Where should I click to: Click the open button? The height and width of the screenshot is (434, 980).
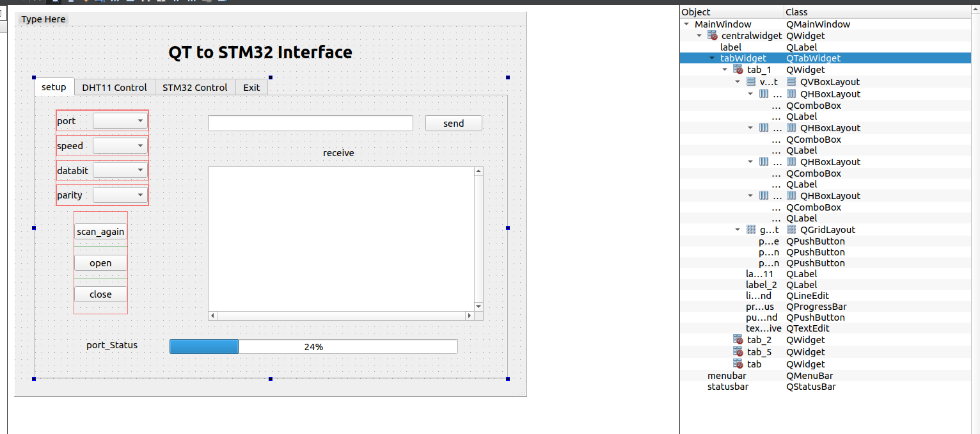100,262
